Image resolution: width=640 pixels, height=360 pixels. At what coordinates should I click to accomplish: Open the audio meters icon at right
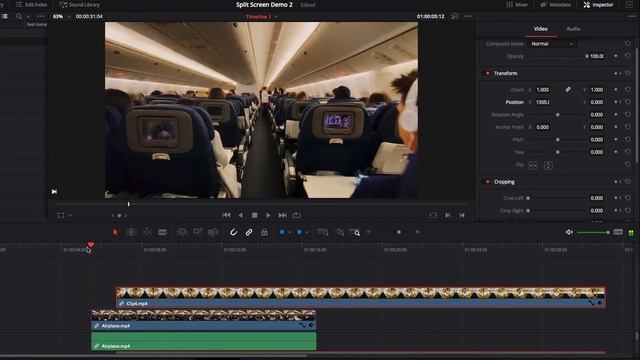tap(631, 233)
